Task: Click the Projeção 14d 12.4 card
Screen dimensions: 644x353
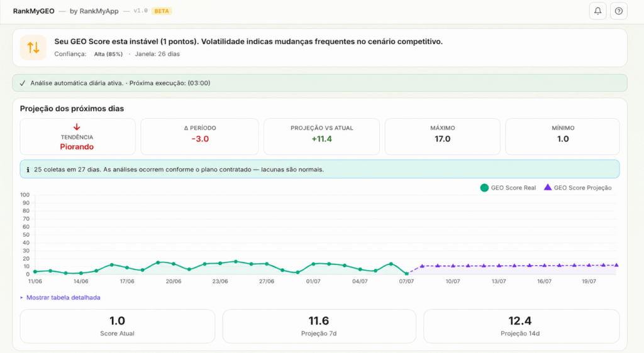Action: pos(521,326)
